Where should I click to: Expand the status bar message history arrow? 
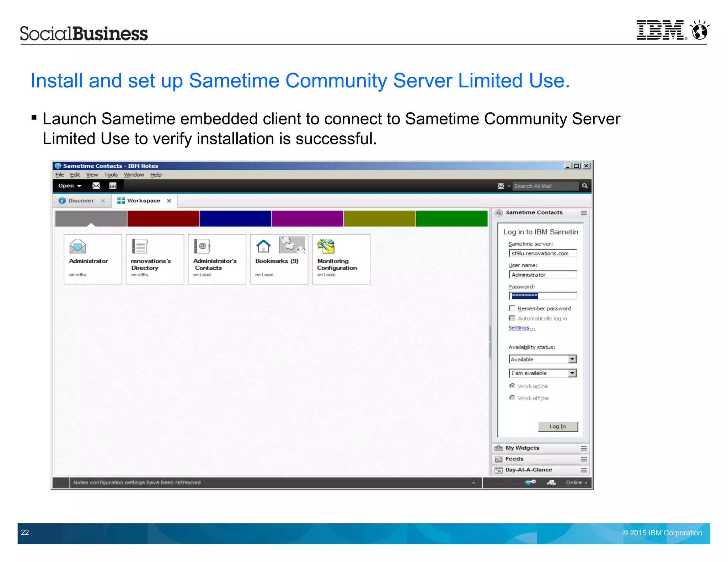473,482
